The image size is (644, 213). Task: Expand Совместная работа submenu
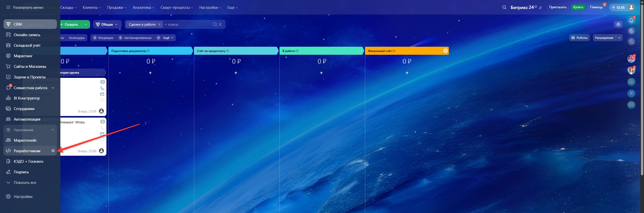click(x=53, y=88)
